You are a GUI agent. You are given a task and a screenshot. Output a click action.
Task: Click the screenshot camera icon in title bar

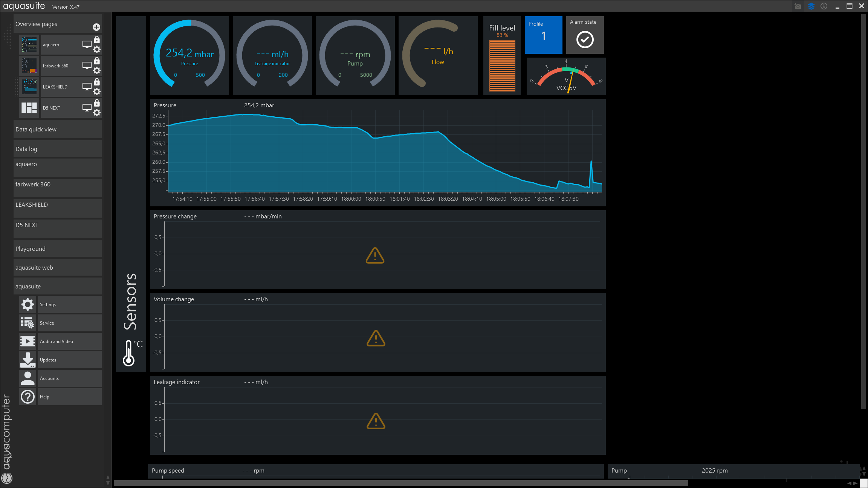click(798, 6)
